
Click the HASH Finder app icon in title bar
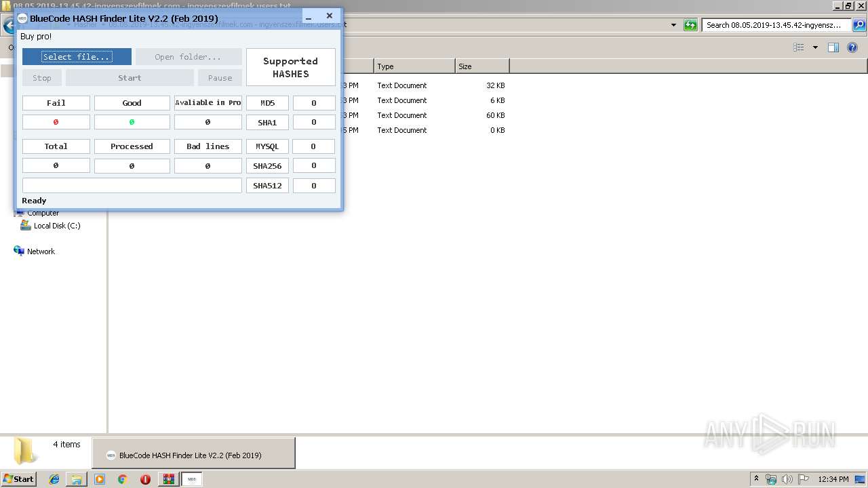pyautogui.click(x=22, y=18)
